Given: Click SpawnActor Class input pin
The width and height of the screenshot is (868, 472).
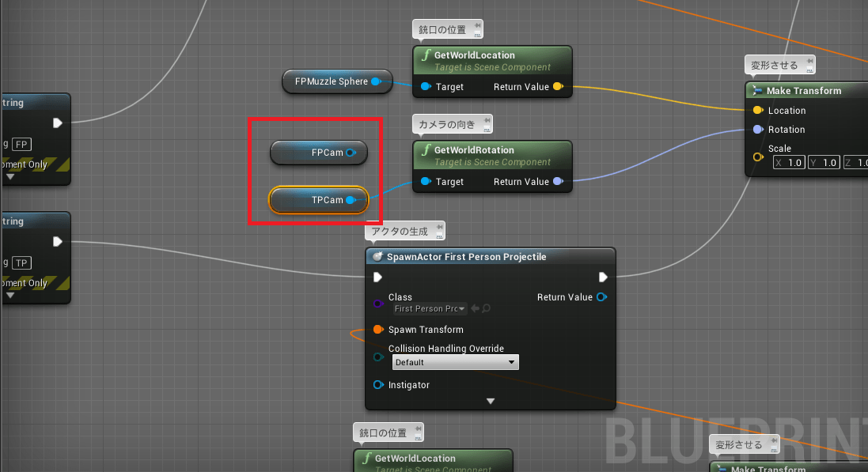Looking at the screenshot, I should point(378,304).
